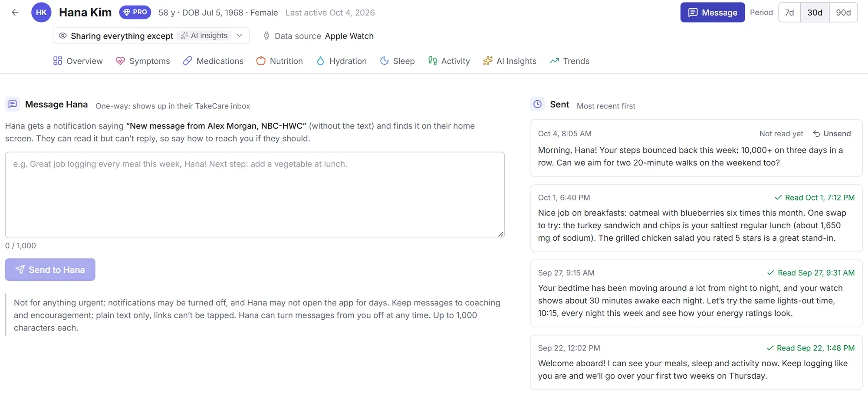Click the Activity footprints icon

pyautogui.click(x=432, y=61)
